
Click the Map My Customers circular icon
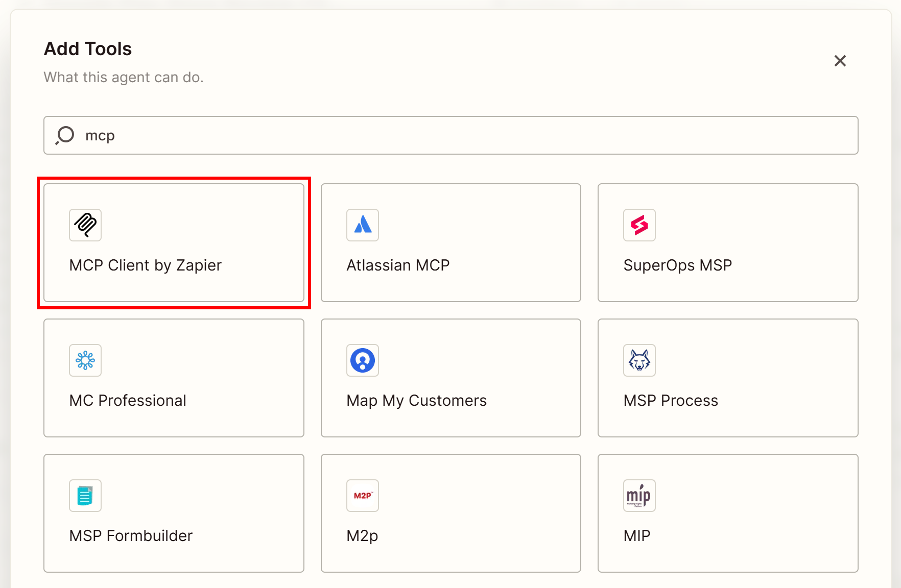click(363, 360)
